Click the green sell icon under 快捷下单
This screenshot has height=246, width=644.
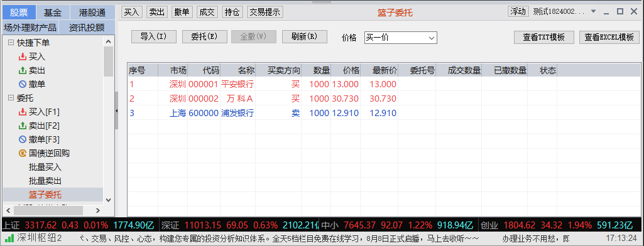click(23, 70)
